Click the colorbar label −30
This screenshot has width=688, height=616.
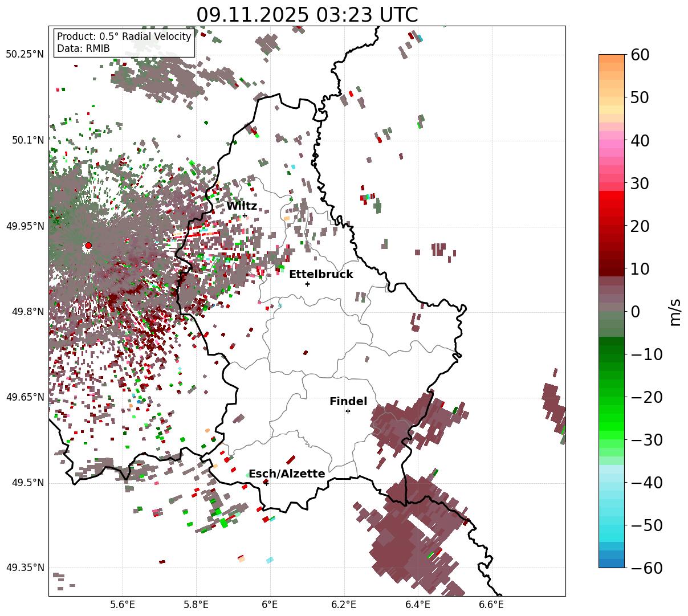pyautogui.click(x=646, y=440)
